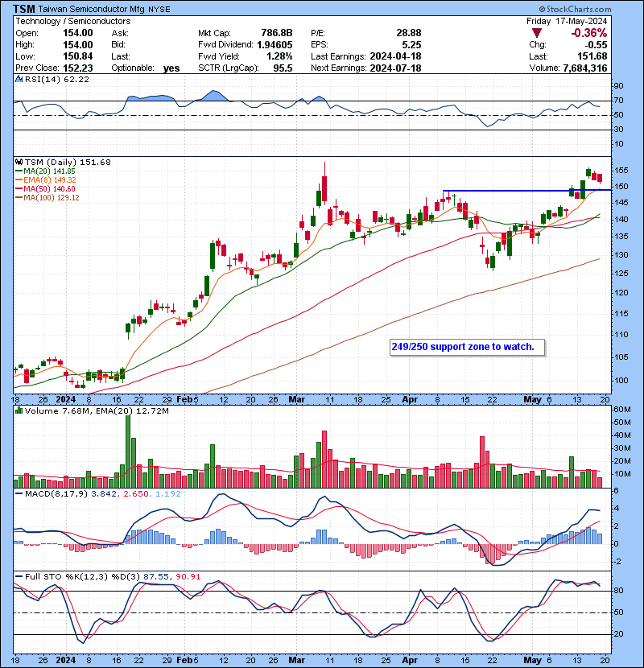Click the Friday 17-May-2024 date label
The image size is (644, 668).
[x=567, y=21]
